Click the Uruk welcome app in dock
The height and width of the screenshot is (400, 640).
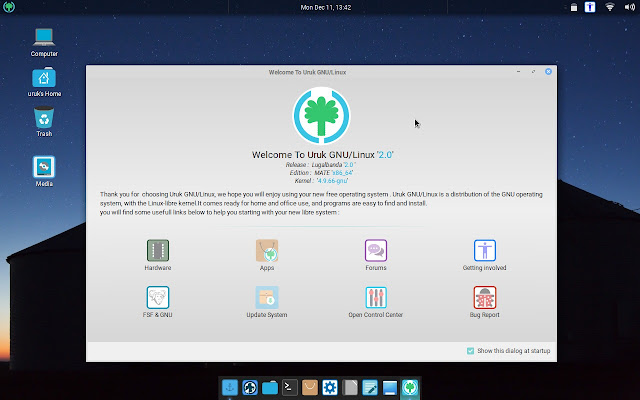pos(410,387)
